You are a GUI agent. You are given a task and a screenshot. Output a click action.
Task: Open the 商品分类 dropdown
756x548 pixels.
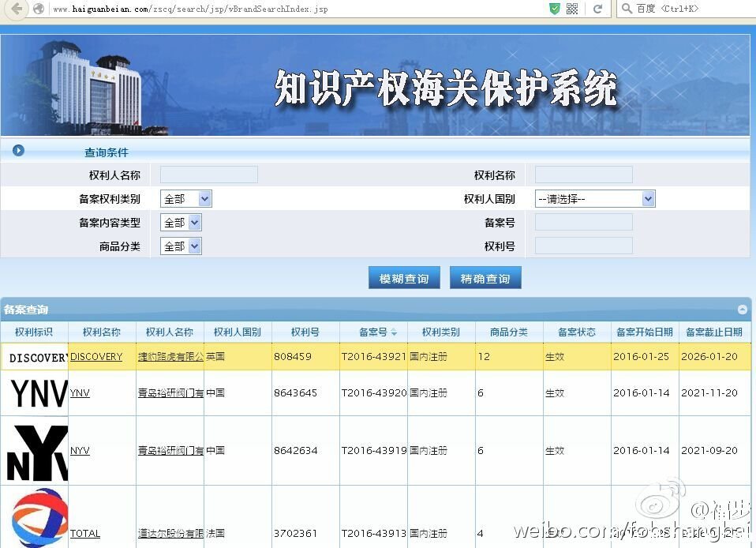[x=181, y=246]
